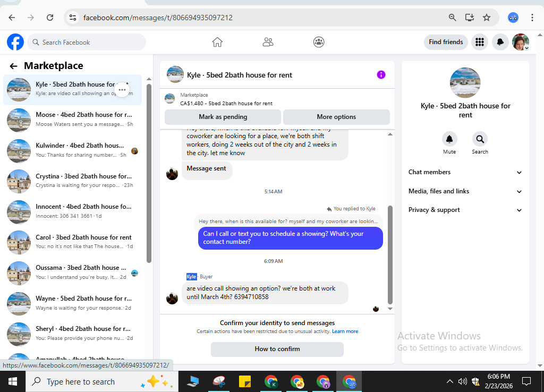Go to Home feed icon

tap(217, 42)
